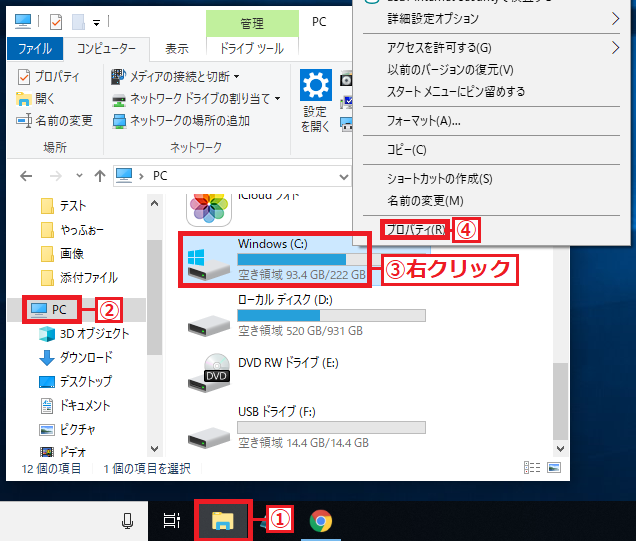The height and width of the screenshot is (541, 637).
Task: Open Task View from taskbar
Action: [171, 521]
